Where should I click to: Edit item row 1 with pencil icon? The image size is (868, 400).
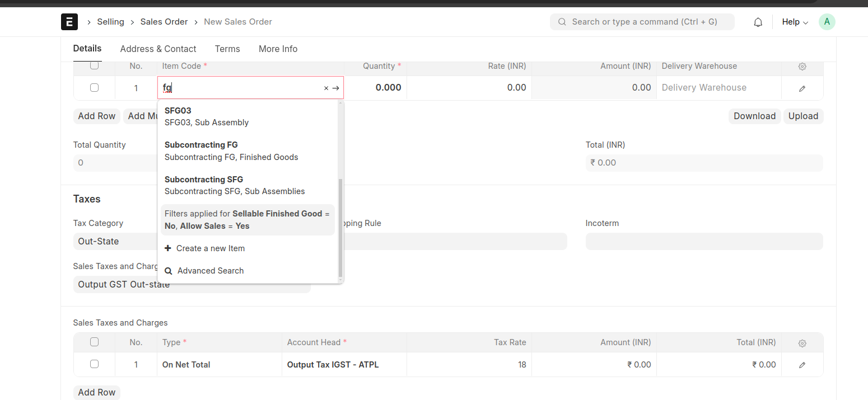tap(802, 88)
